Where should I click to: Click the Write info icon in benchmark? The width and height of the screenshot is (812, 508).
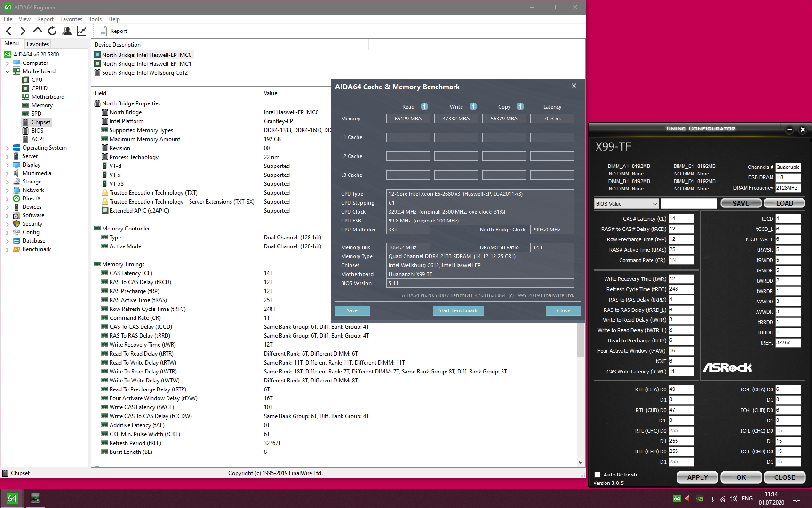click(473, 106)
